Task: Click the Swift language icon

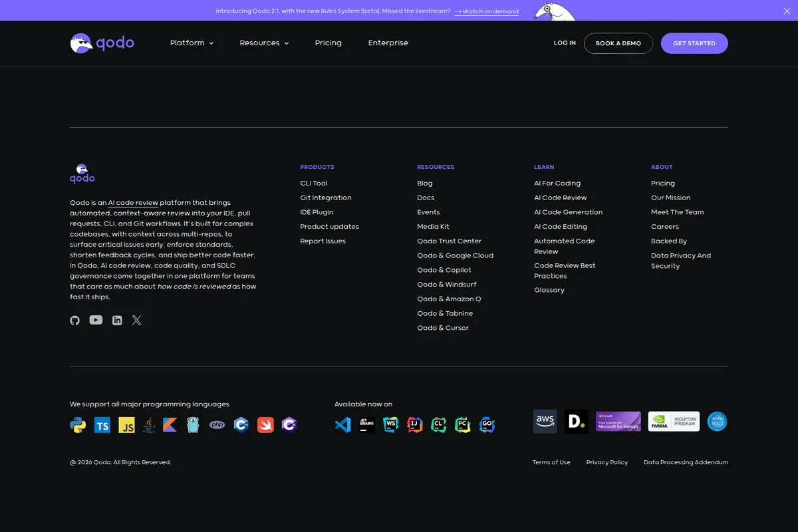Action: pos(265,424)
